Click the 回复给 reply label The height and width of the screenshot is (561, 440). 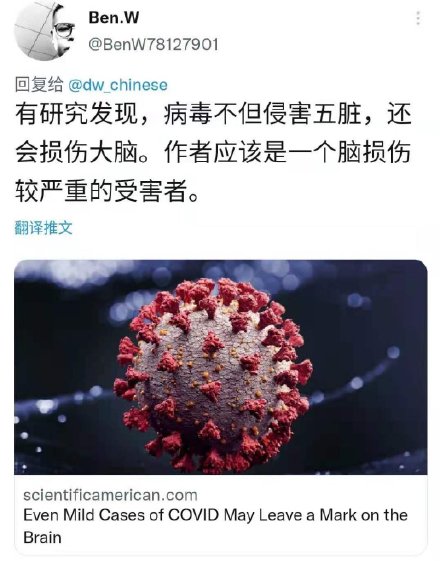[39, 85]
